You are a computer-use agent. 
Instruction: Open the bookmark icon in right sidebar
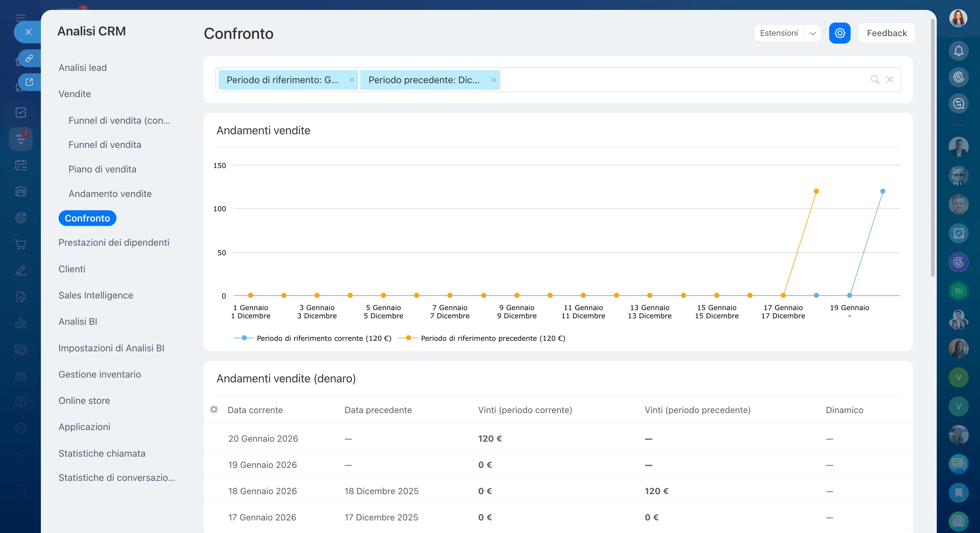click(x=958, y=493)
